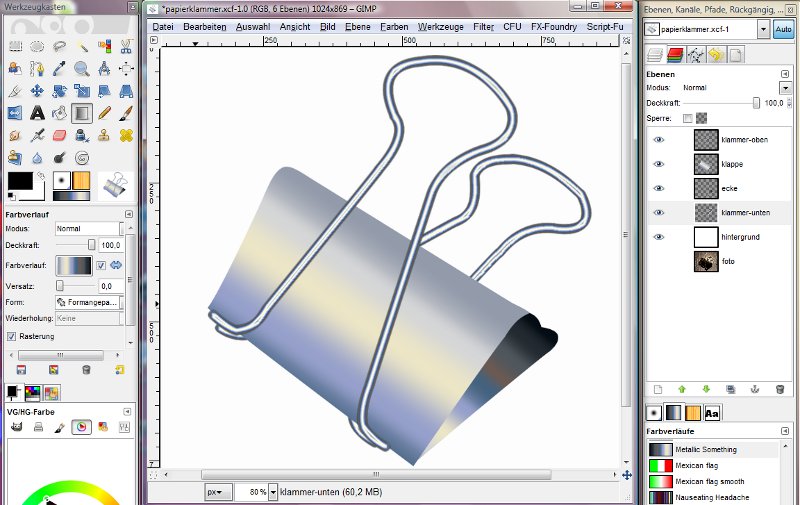
Task: Delete layer using trash can icon
Action: pyautogui.click(x=779, y=389)
